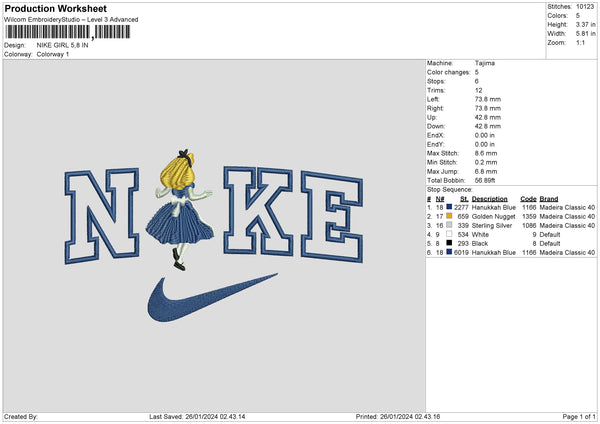Click the 'Created By:' footer label

21,417
